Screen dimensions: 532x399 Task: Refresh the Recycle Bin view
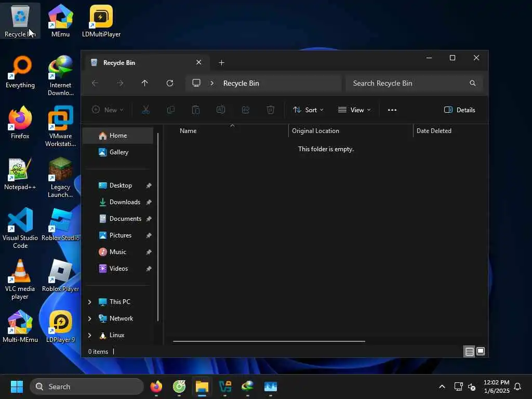(170, 83)
